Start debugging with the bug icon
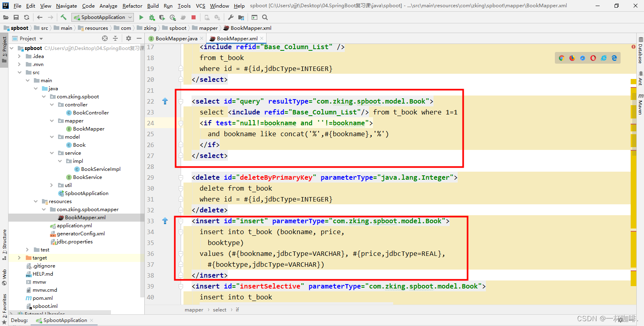 coord(152,17)
